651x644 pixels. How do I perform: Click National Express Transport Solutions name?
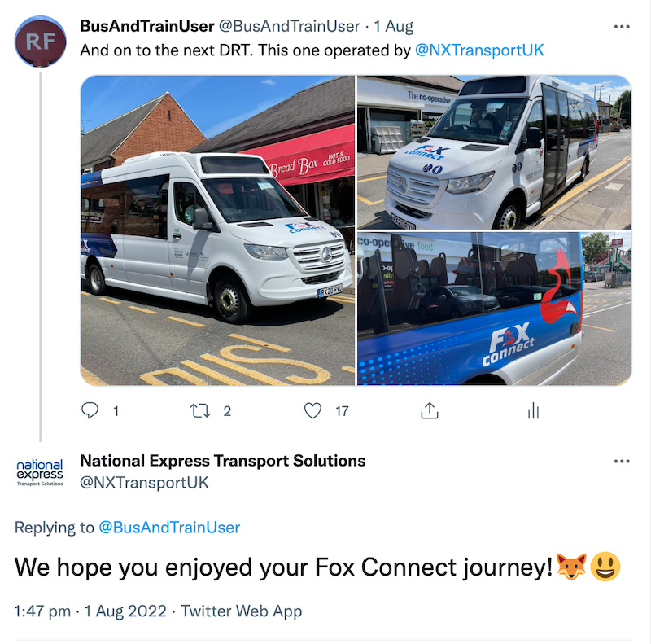tap(223, 461)
